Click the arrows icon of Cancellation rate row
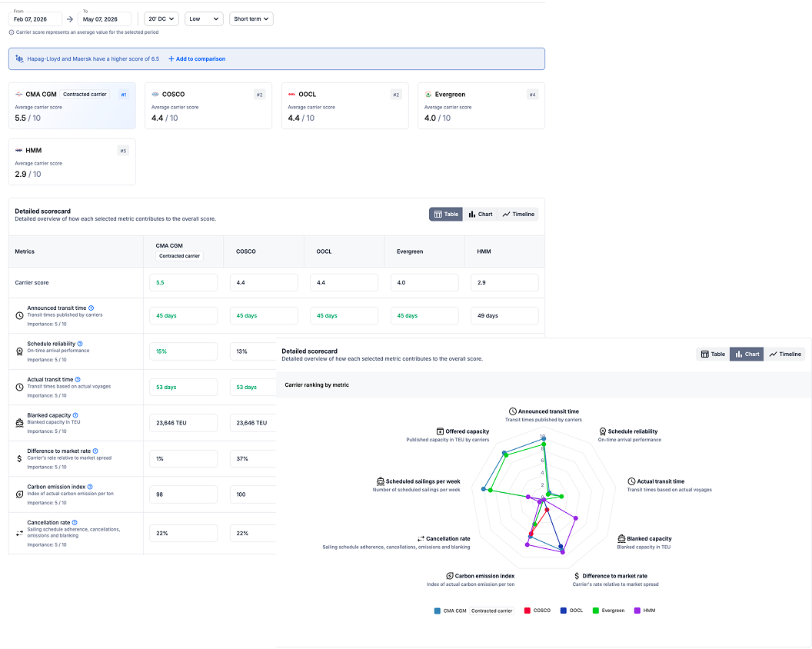The width and height of the screenshot is (812, 649). 19,533
